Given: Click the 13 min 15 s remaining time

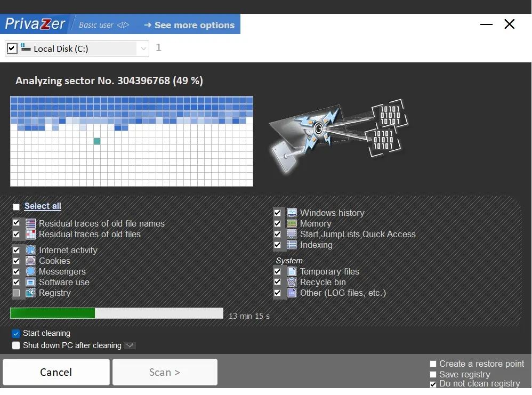Looking at the screenshot, I should pos(249,316).
